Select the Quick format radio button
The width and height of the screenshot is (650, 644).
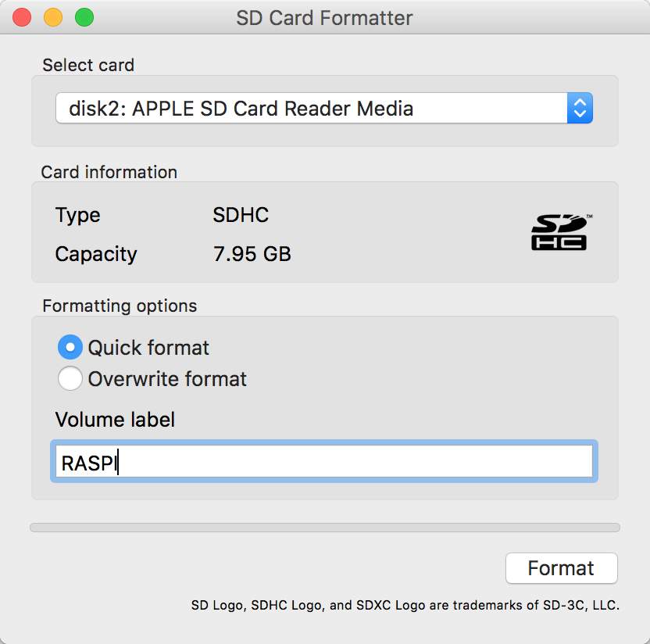pos(70,347)
